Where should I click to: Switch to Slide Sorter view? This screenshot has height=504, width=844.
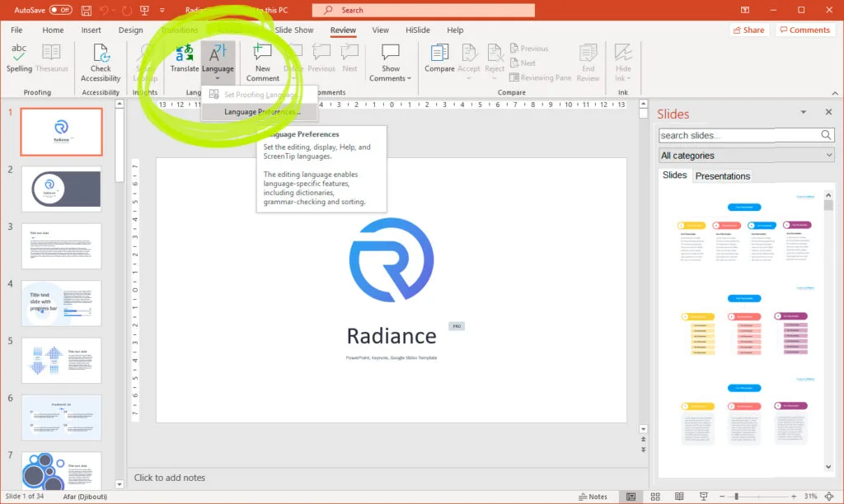click(x=655, y=497)
